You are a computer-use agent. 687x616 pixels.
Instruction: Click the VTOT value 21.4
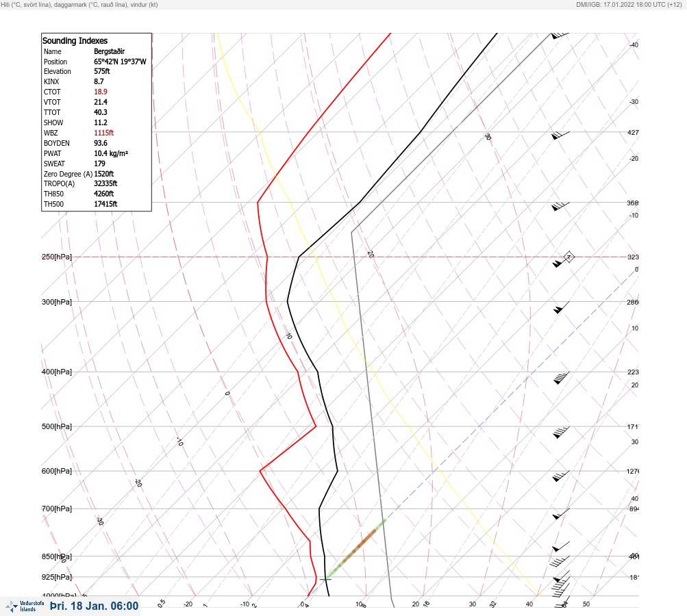[100, 102]
